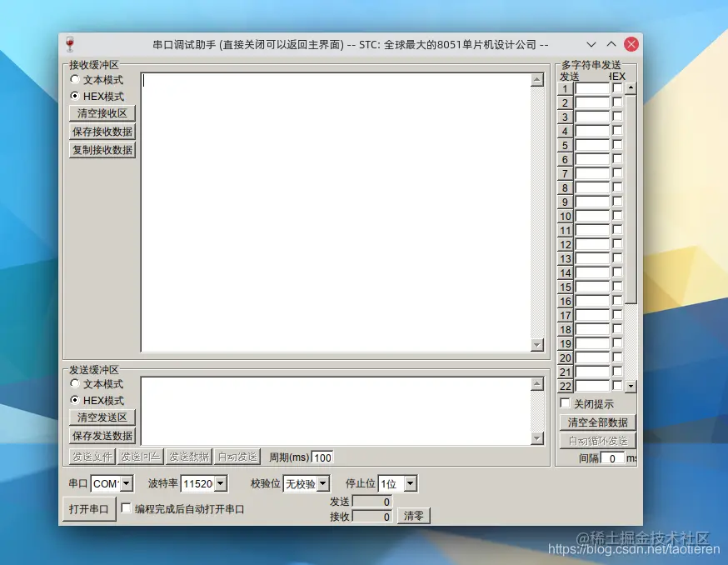Click 打开串口 to open serial port
The width and height of the screenshot is (728, 565).
coord(88,509)
